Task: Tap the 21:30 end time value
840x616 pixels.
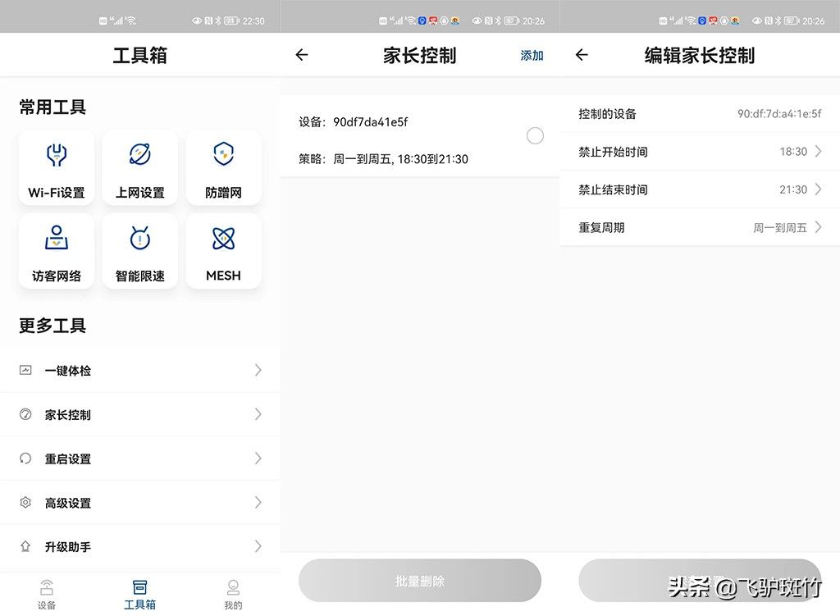Action: (x=793, y=189)
